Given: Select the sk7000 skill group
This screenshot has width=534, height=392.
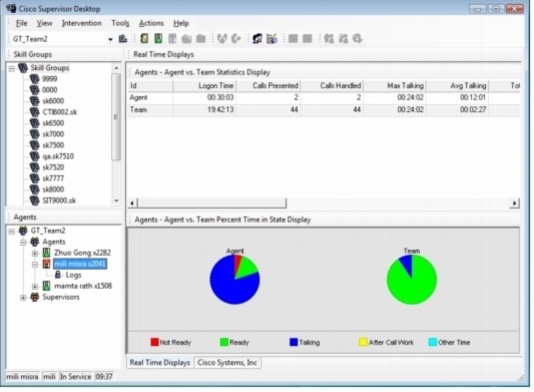Looking at the screenshot, I should coord(53,134).
